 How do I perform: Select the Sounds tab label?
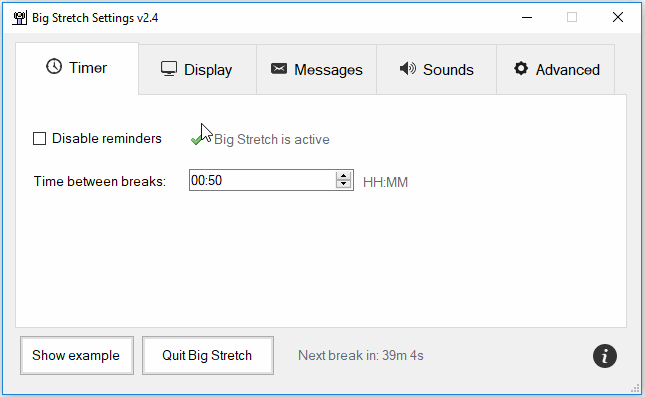[x=448, y=70]
